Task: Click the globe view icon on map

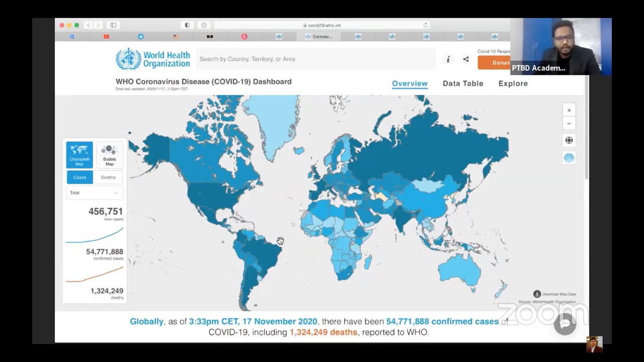Action: [x=569, y=140]
